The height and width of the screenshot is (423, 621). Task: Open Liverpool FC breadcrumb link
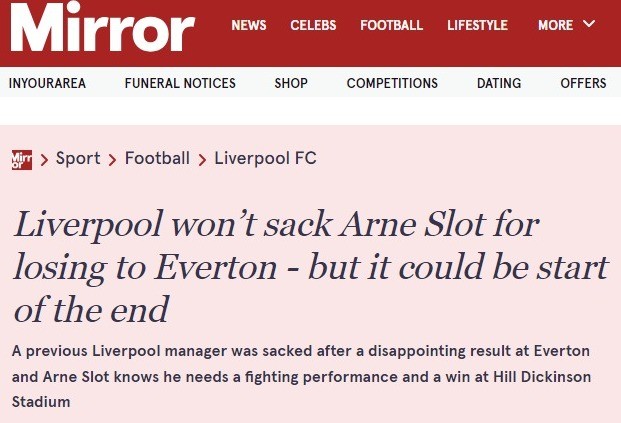(x=265, y=158)
